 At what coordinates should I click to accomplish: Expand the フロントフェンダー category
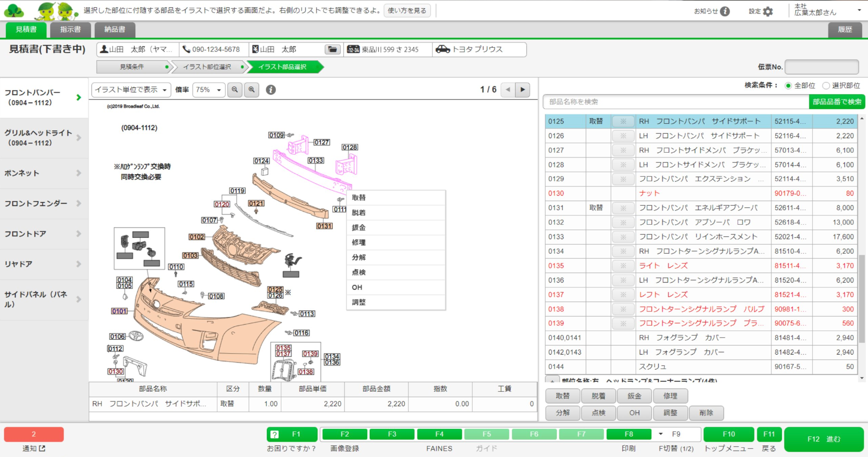tap(44, 203)
